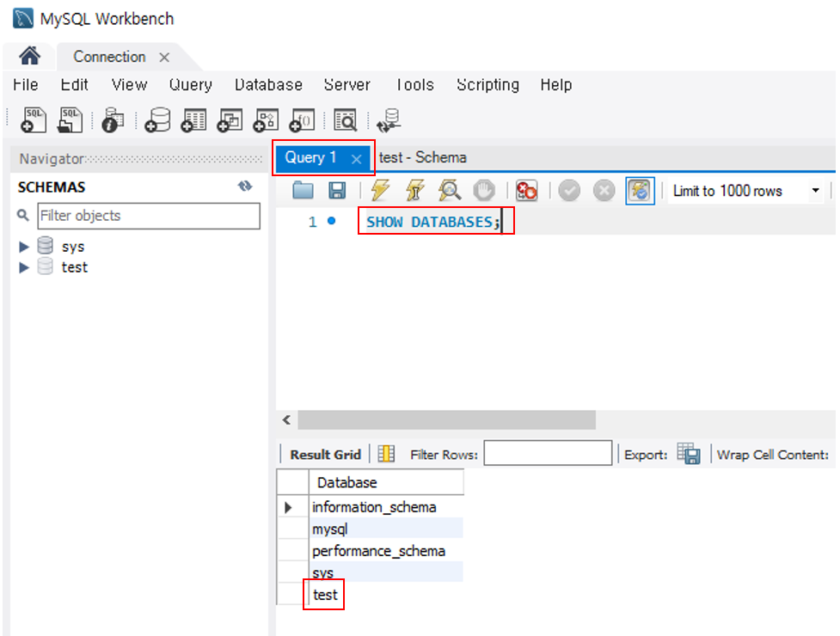Run EXPLAIN on the current statement
The image size is (840, 636).
[449, 190]
